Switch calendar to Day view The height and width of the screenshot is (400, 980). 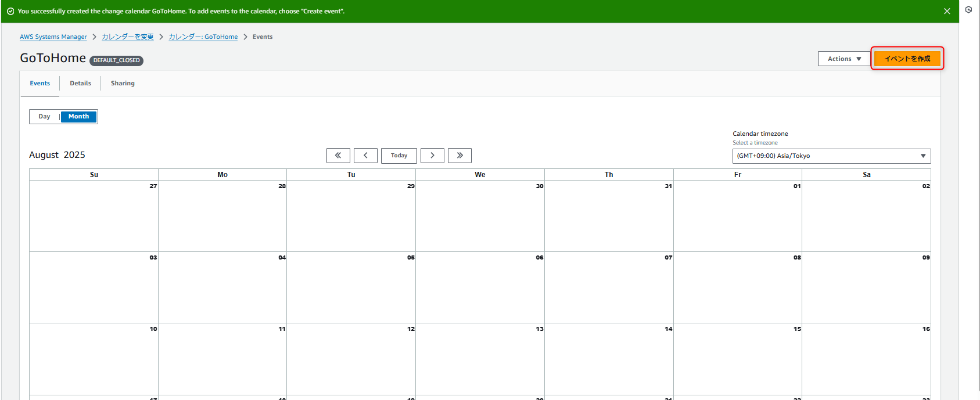(45, 117)
